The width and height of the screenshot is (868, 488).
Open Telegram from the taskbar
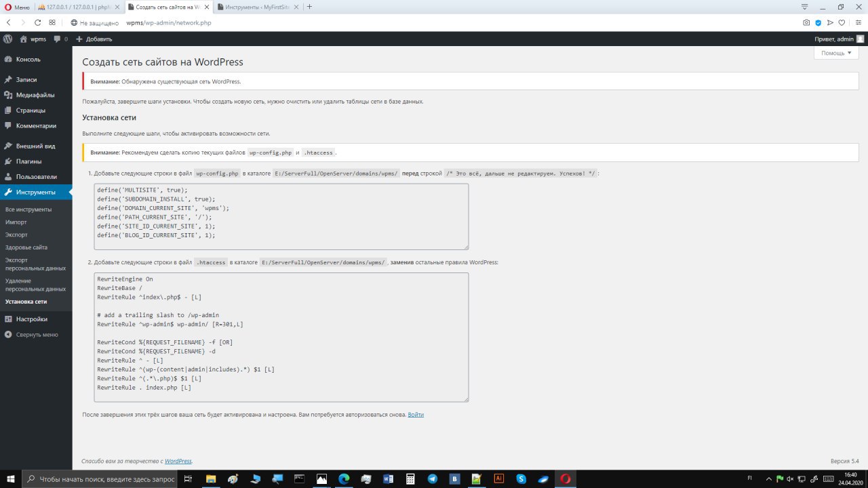click(432, 479)
